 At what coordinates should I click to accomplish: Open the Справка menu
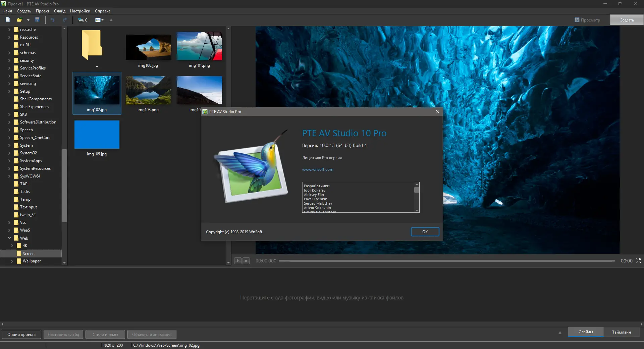103,11
